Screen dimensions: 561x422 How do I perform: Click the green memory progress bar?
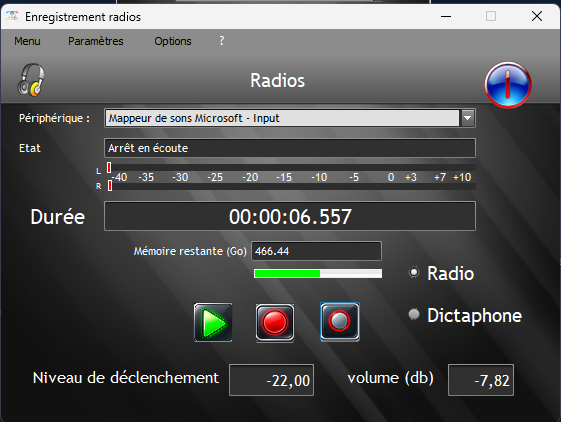coord(318,273)
